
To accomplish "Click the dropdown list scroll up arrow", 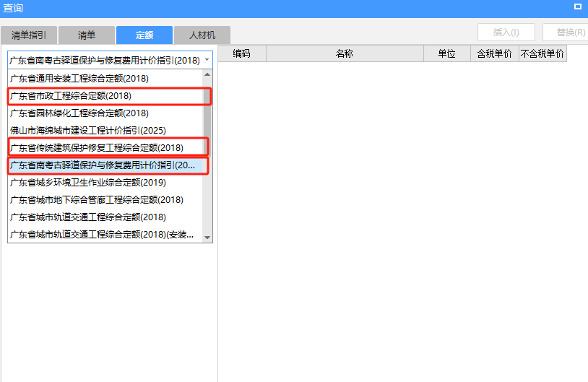I will point(207,74).
